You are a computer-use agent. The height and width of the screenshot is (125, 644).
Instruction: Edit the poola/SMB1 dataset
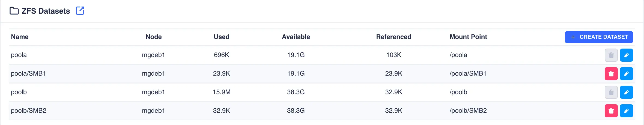626,74
